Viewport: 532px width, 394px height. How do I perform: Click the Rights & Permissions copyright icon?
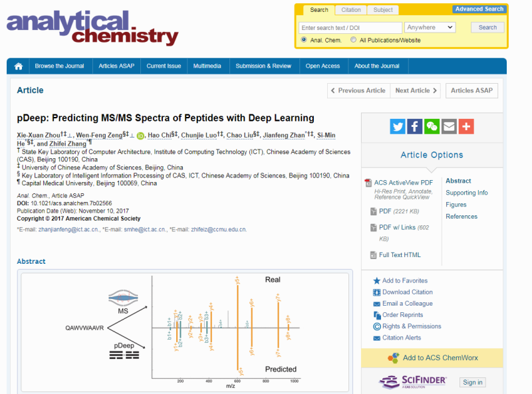pyautogui.click(x=377, y=326)
